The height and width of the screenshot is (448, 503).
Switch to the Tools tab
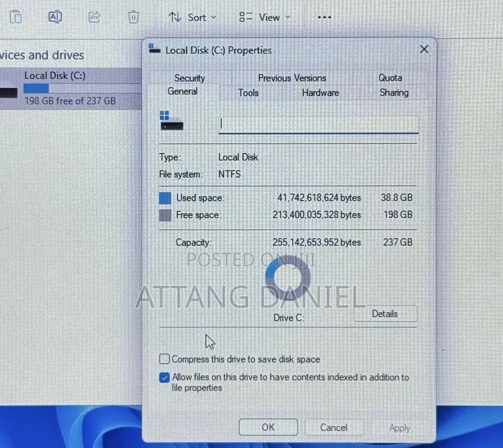[x=248, y=93]
